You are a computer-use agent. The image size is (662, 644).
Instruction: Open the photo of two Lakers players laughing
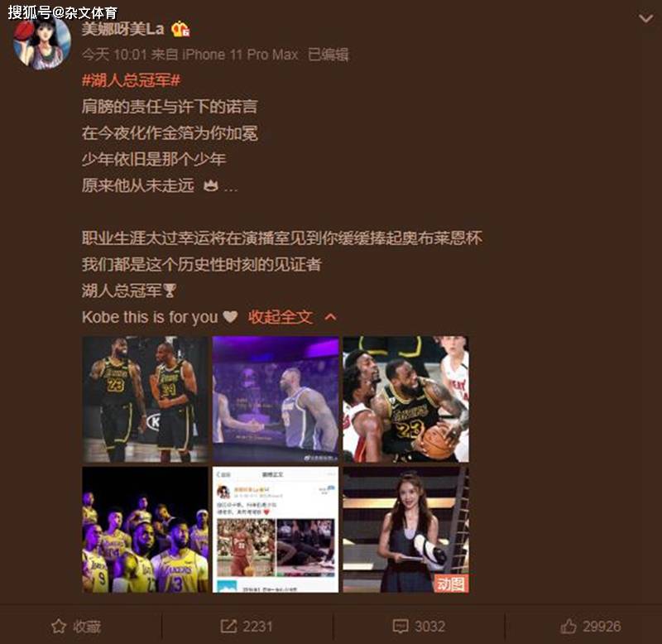point(145,399)
